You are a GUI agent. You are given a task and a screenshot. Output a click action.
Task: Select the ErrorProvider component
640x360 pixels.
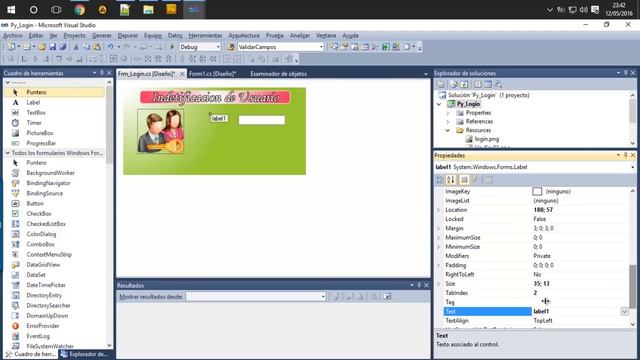(x=42, y=326)
